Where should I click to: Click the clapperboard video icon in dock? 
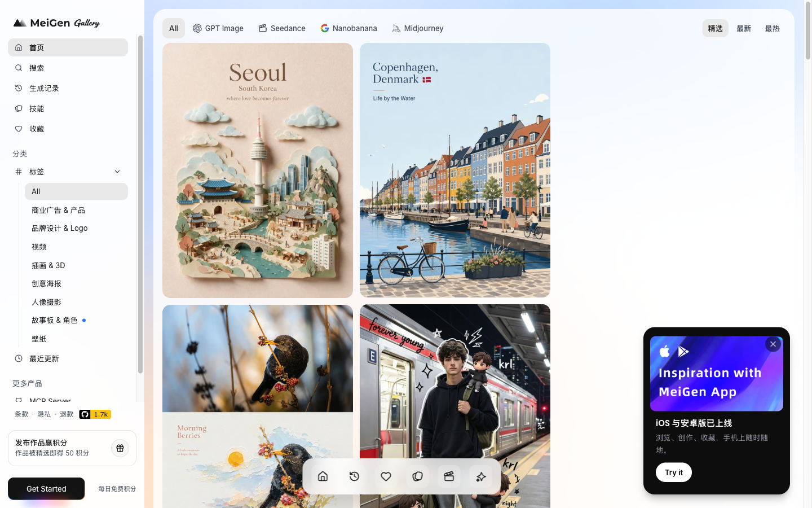point(449,476)
